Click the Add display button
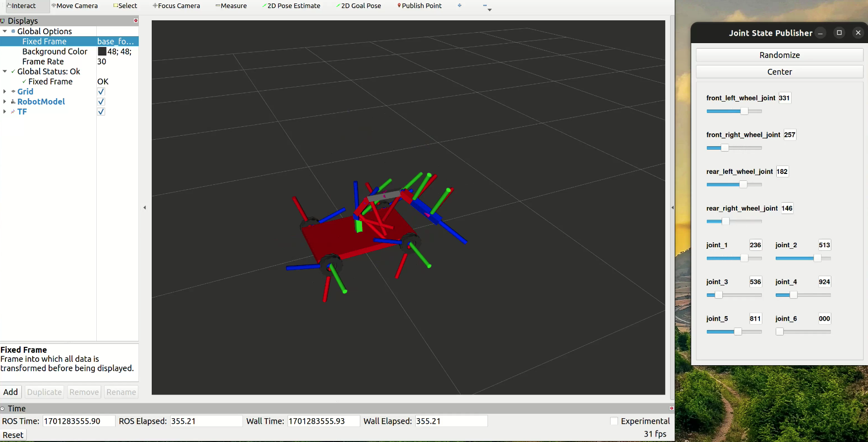The image size is (868, 442). pos(10,392)
